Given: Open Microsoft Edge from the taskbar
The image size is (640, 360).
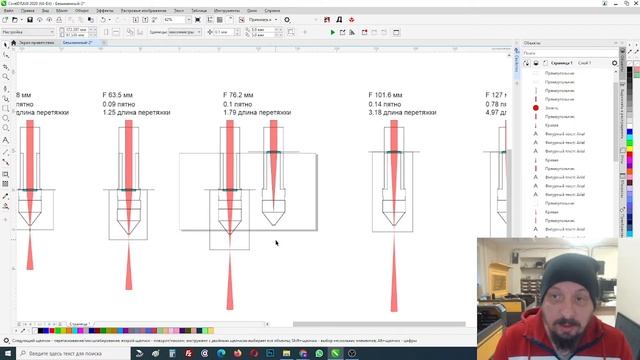Looking at the screenshot, I should coord(221,353).
